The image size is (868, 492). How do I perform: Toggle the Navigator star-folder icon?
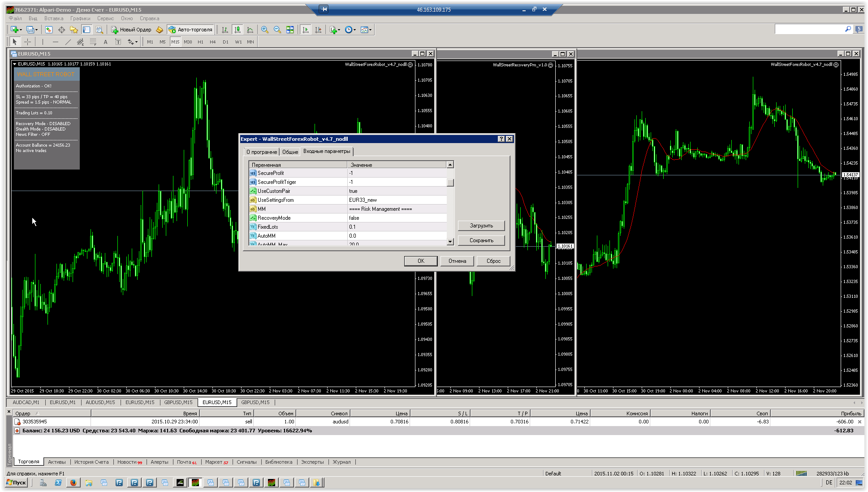(x=74, y=30)
